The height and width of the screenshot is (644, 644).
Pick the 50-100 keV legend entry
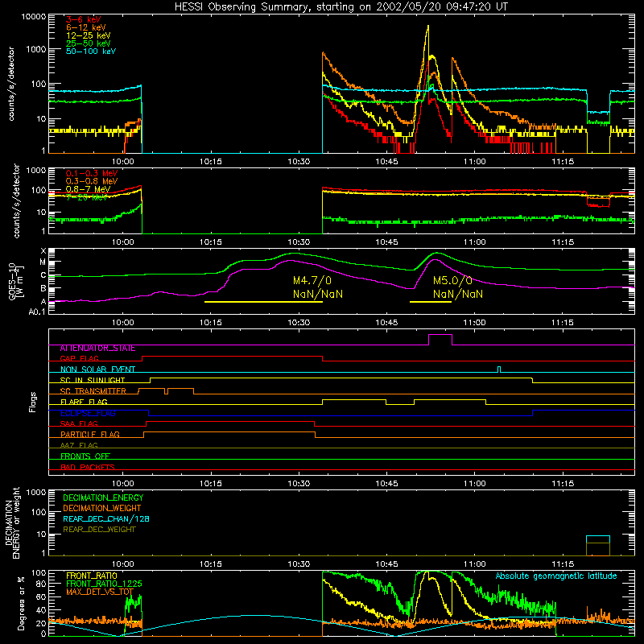pos(91,51)
